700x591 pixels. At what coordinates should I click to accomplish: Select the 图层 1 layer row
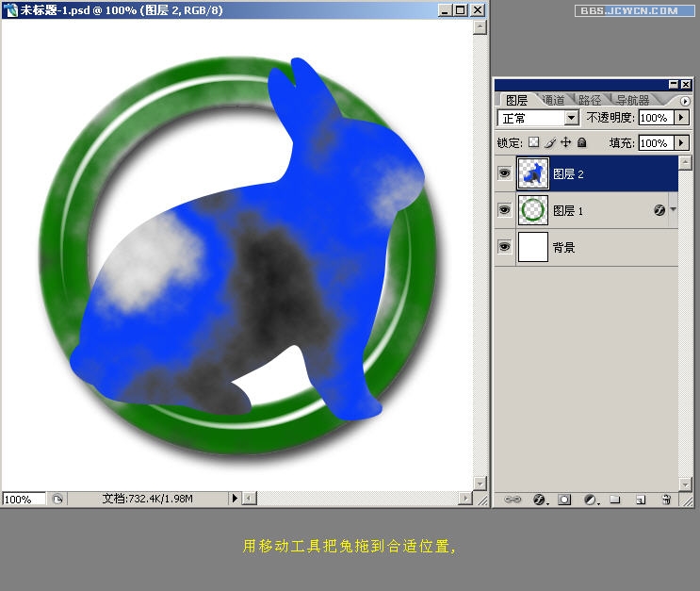(586, 210)
